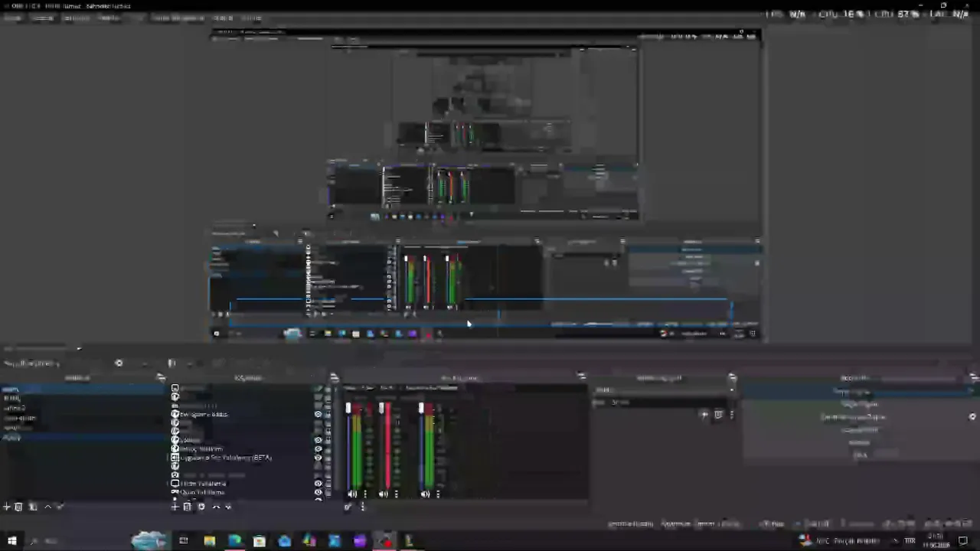Open Task View on the taskbar
980x551 pixels.
[x=184, y=541]
